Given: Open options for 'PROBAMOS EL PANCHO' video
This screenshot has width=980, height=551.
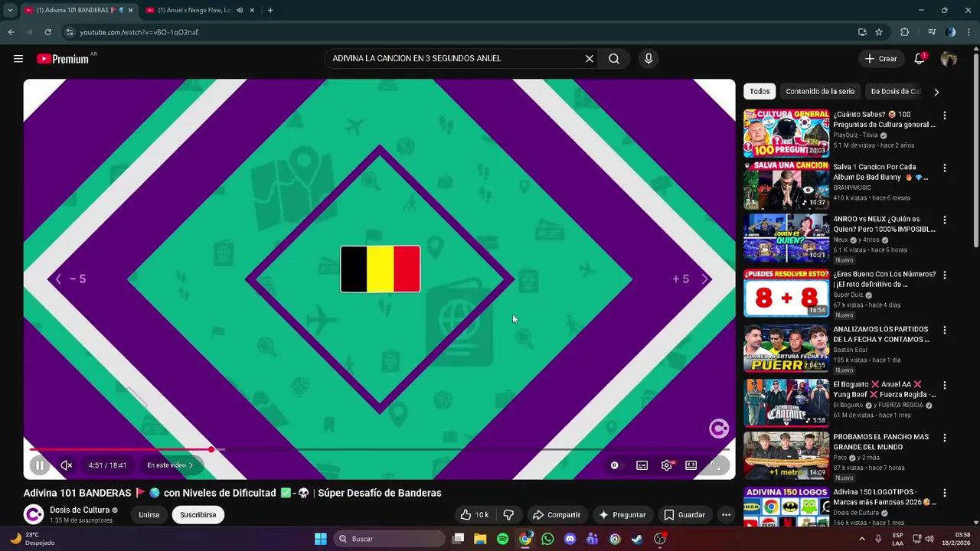Looking at the screenshot, I should coord(944,438).
